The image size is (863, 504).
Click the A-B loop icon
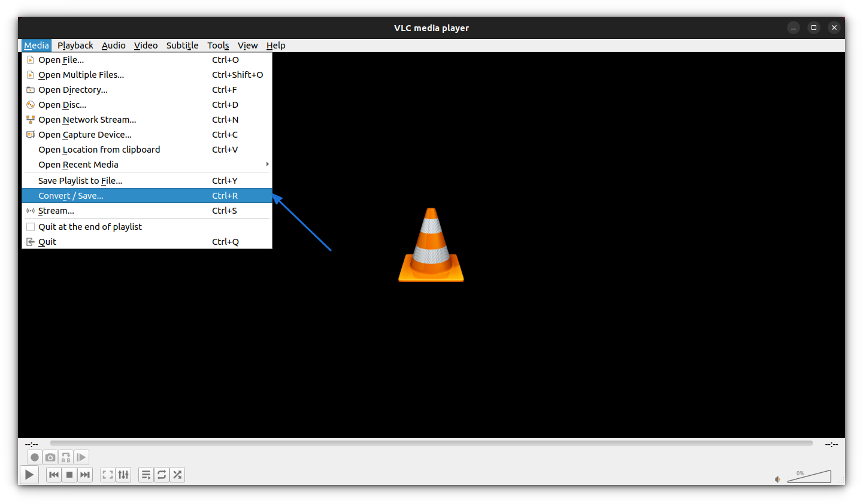click(65, 457)
